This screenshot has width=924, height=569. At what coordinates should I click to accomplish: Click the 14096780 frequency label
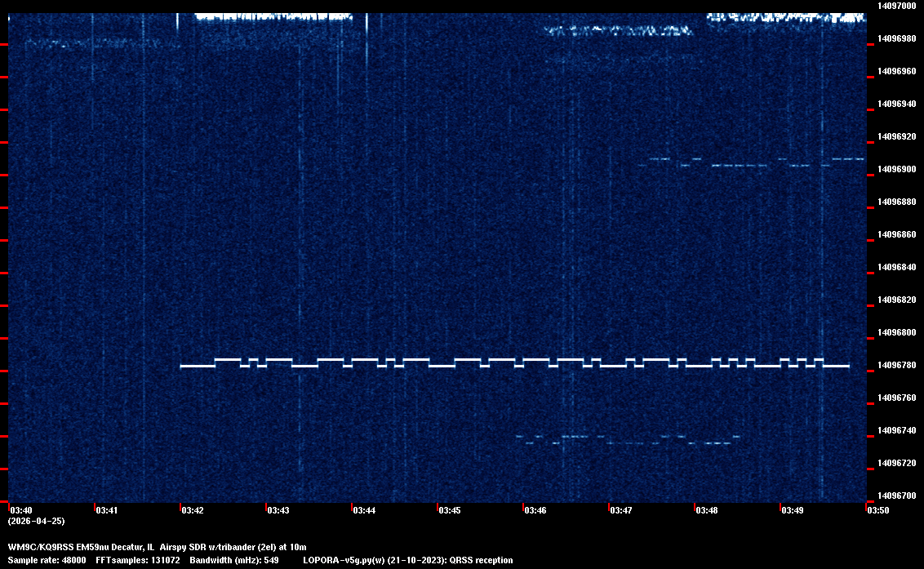click(896, 365)
